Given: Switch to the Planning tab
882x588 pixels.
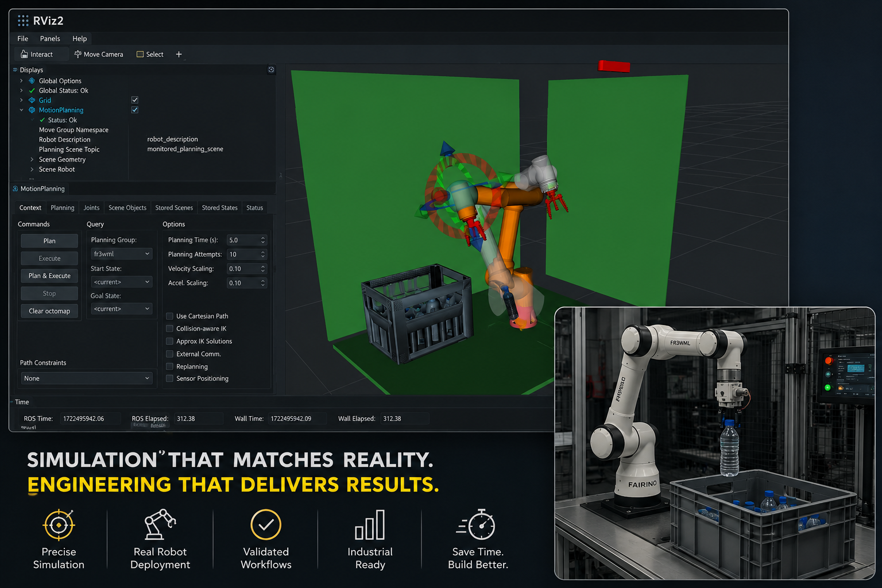Looking at the screenshot, I should tap(63, 208).
